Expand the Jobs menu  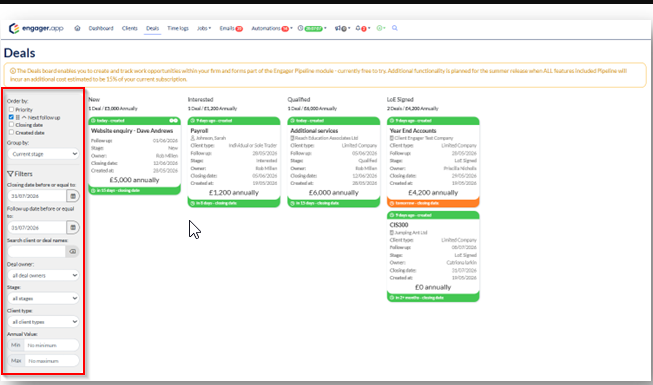(x=204, y=28)
